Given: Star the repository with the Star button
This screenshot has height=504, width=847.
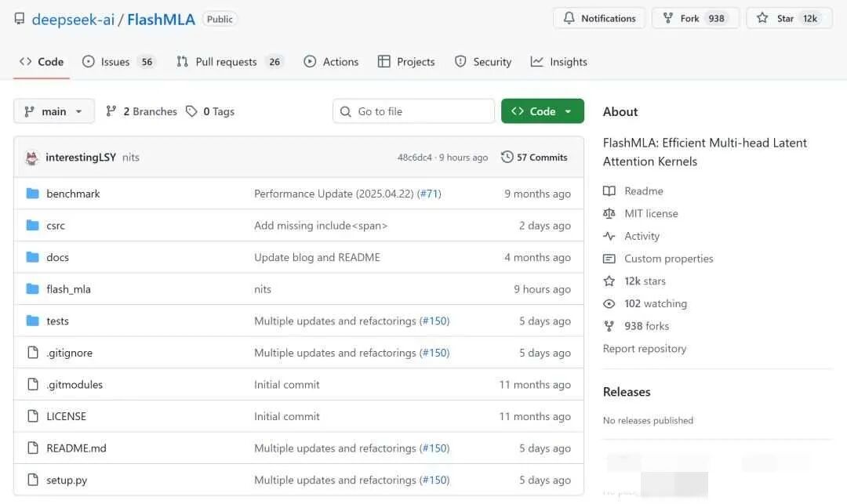Looking at the screenshot, I should pyautogui.click(x=789, y=18).
